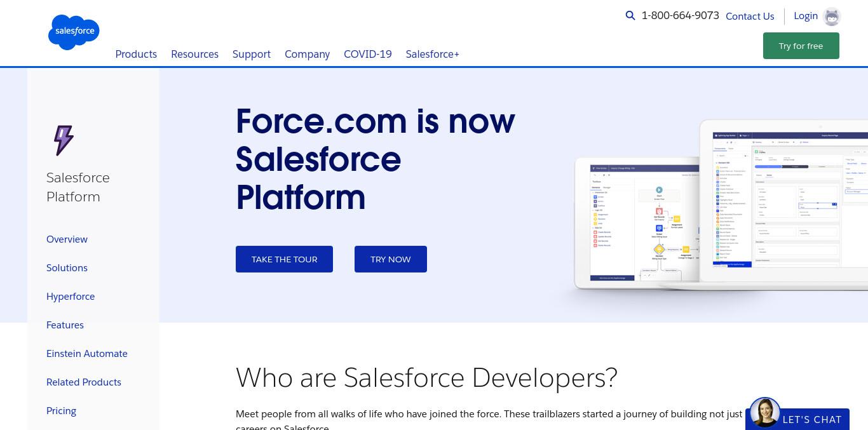This screenshot has height=430, width=868.
Task: Click the Contact Us link
Action: point(750,17)
